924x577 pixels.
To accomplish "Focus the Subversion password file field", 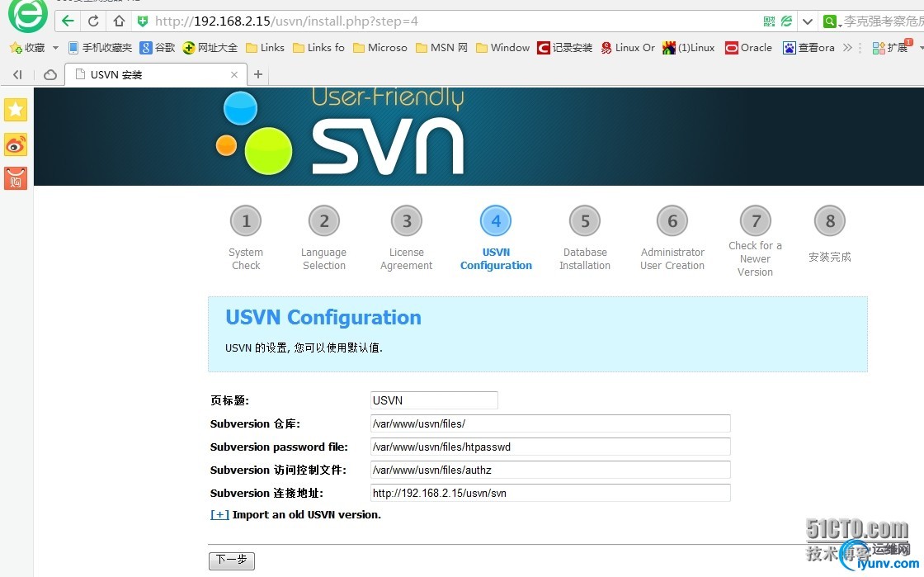I will (x=550, y=447).
